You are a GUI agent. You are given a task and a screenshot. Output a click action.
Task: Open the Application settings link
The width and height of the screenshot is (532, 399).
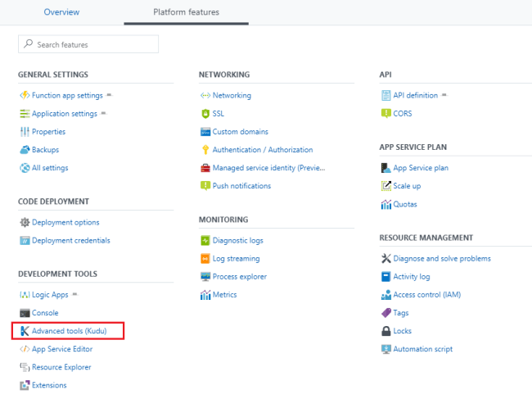65,114
